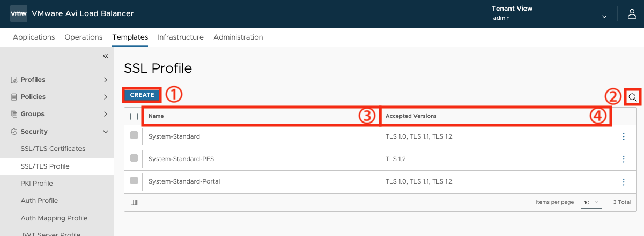The width and height of the screenshot is (644, 236).
Task: Open SSL/TLS Certificates in sidebar
Action: [53, 149]
